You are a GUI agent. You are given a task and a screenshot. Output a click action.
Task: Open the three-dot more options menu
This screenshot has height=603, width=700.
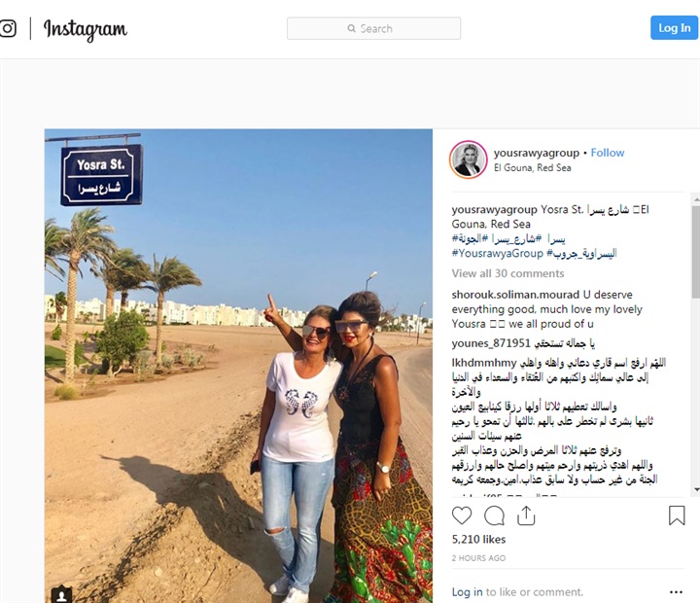[676, 592]
